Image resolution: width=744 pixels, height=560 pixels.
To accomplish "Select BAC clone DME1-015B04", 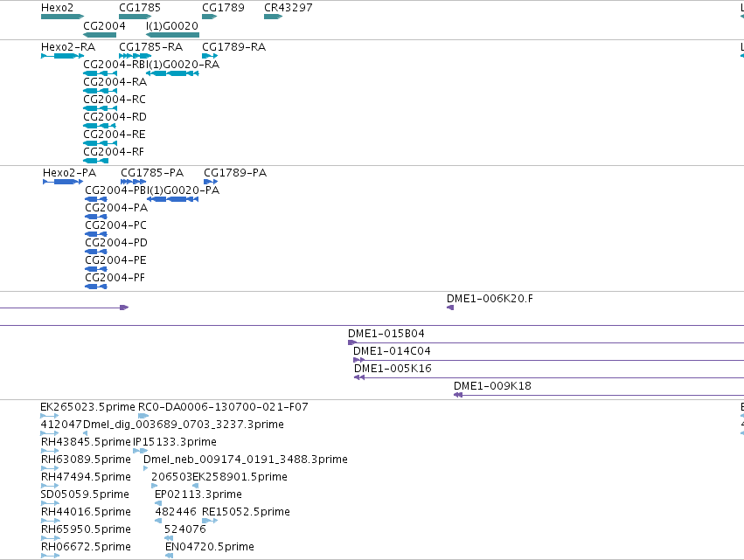I will [386, 334].
